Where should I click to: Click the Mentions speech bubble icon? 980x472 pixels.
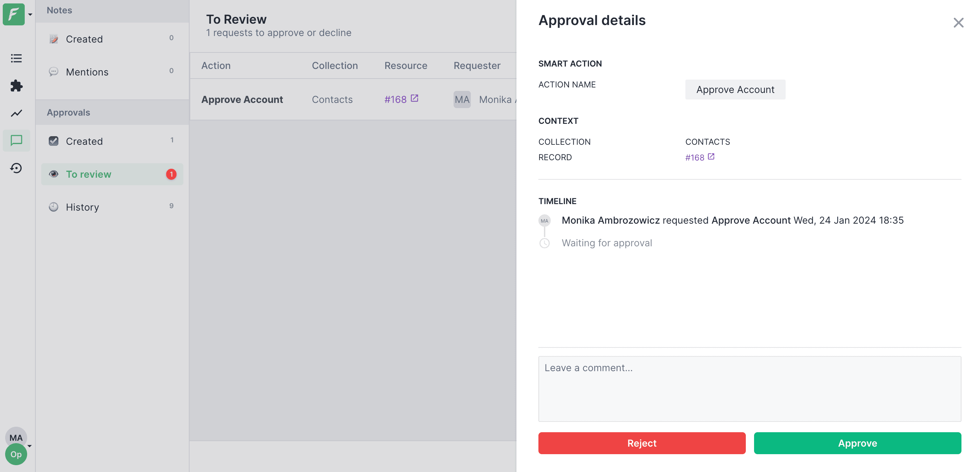pos(54,71)
